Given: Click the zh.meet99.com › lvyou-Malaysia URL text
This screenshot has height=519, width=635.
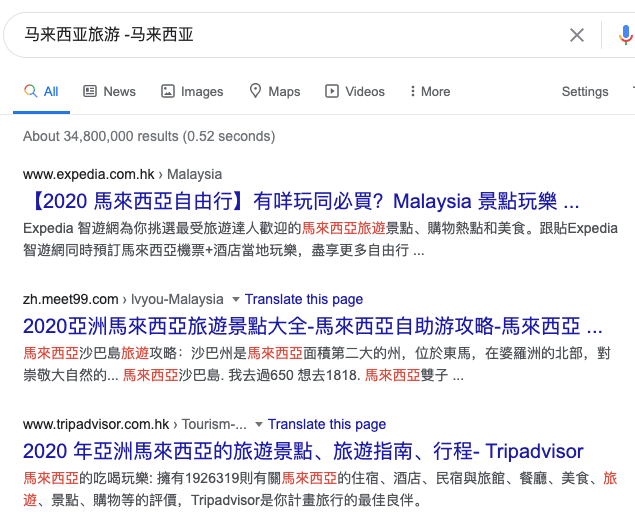Looking at the screenshot, I should click(123, 299).
